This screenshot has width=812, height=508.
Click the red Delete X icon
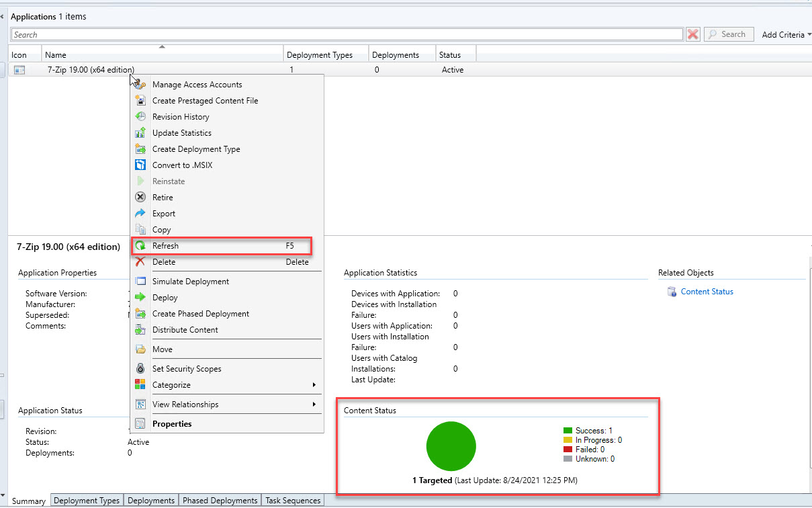140,262
